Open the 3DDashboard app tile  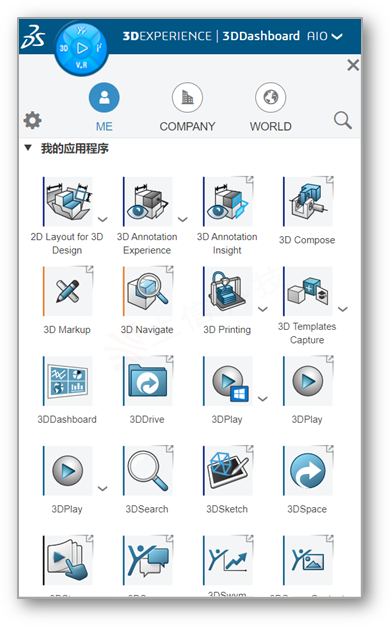(68, 381)
